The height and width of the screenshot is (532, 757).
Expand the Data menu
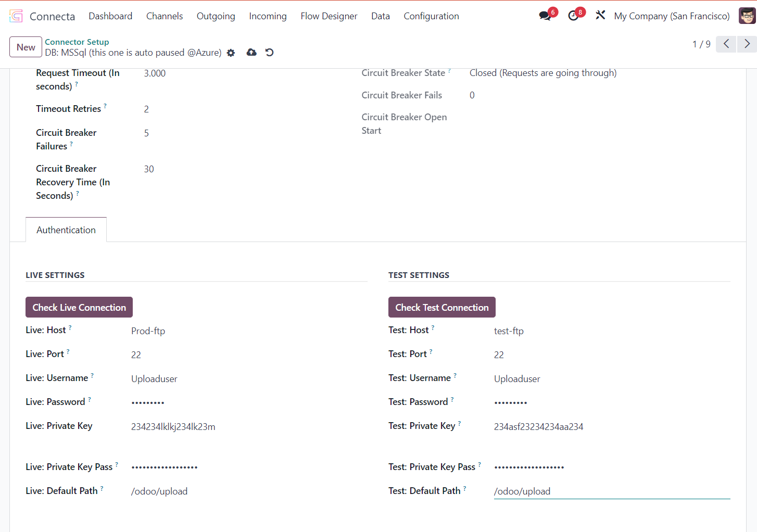pos(380,16)
